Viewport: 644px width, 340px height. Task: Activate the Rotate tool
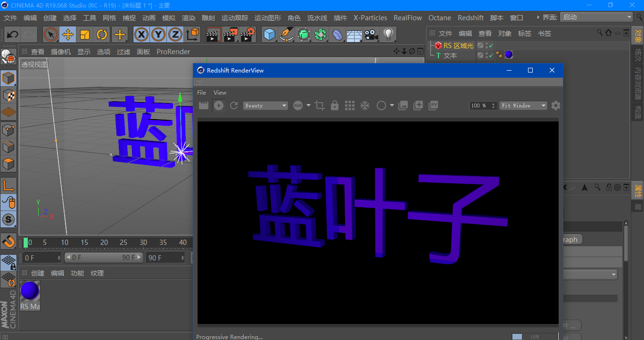[102, 34]
